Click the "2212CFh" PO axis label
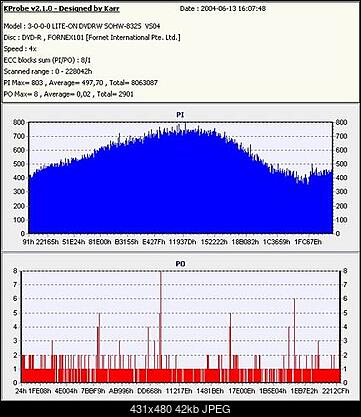This screenshot has width=361, height=417. point(336,391)
